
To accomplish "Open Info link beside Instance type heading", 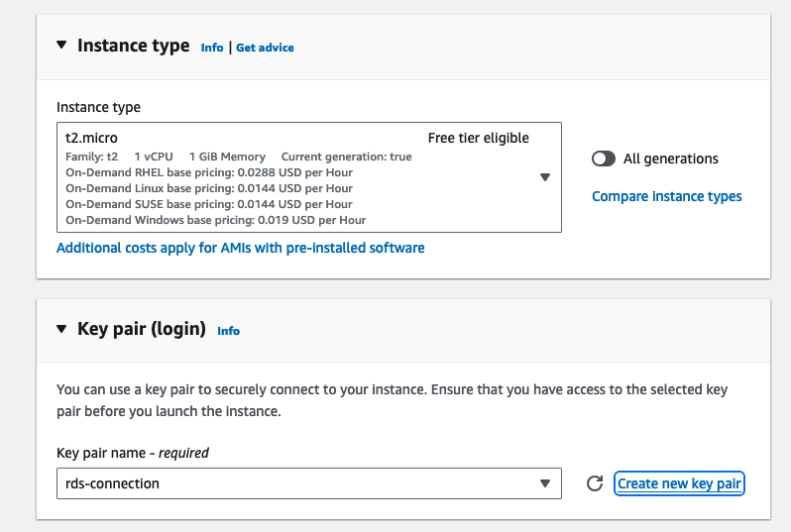I will 212,48.
